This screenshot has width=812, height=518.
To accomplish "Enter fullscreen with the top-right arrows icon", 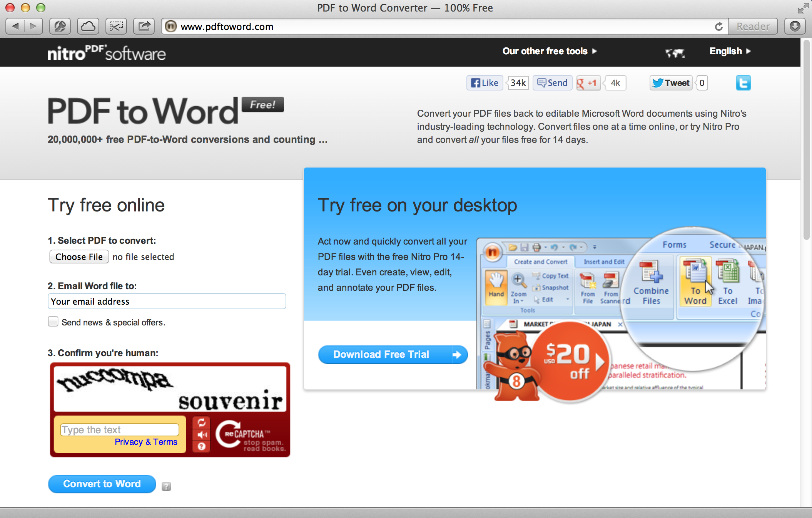I will click(803, 8).
